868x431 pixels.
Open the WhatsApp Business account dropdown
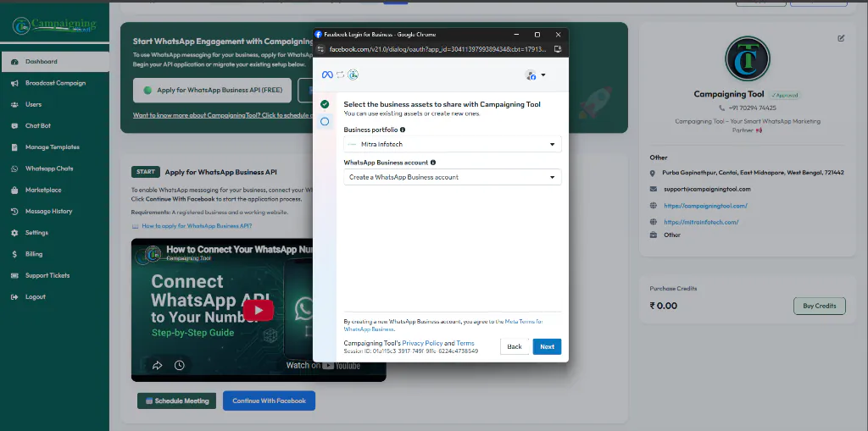pos(453,177)
